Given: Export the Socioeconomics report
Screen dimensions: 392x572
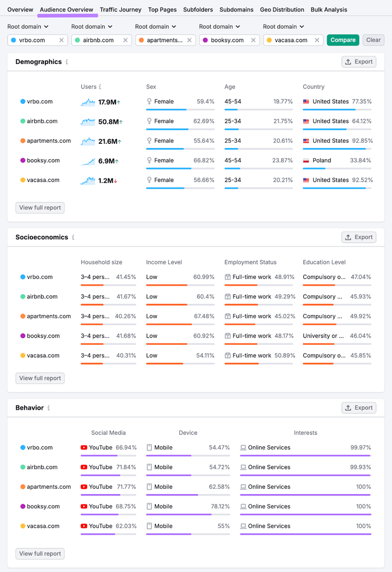Looking at the screenshot, I should click(x=359, y=238).
